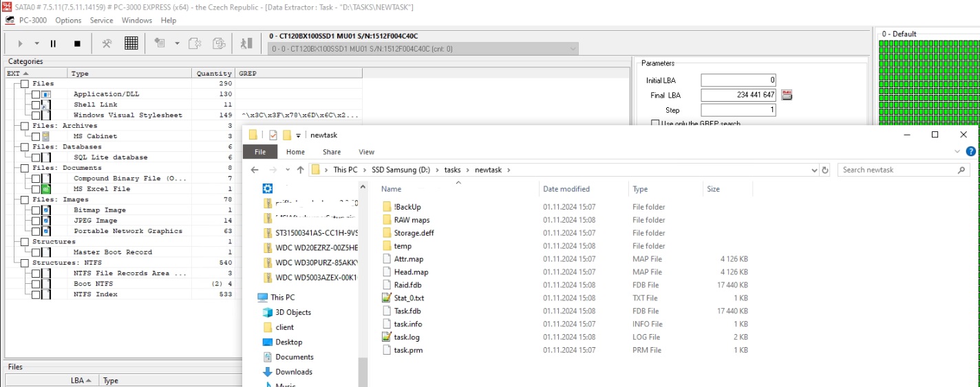This screenshot has height=387, width=980.
Task: Click the Properties icon in Explorer title bar
Action: 273,135
